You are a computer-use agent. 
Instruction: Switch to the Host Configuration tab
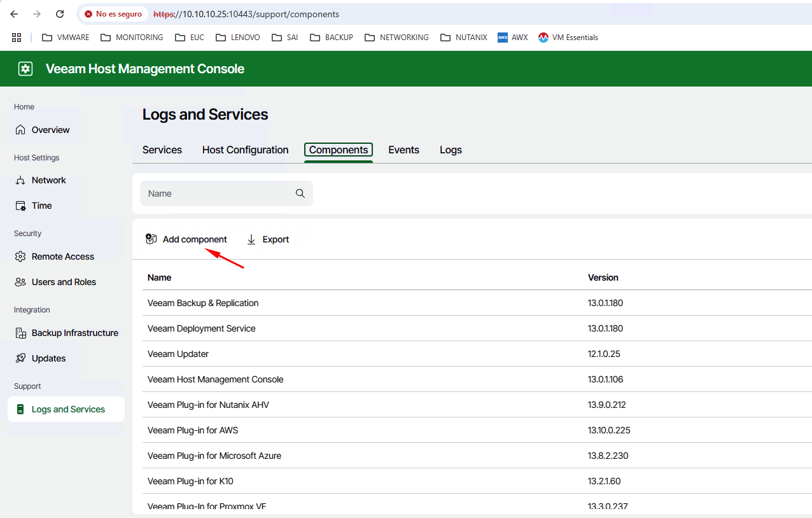pyautogui.click(x=246, y=150)
